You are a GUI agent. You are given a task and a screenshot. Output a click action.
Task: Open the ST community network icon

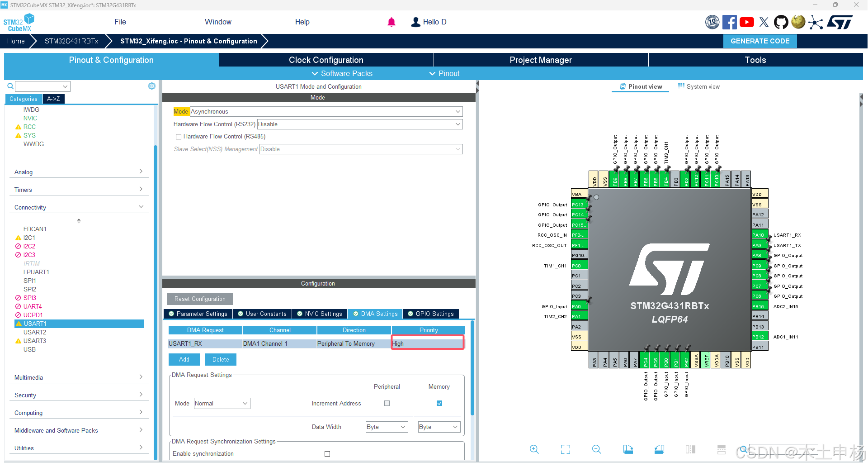pyautogui.click(x=816, y=22)
